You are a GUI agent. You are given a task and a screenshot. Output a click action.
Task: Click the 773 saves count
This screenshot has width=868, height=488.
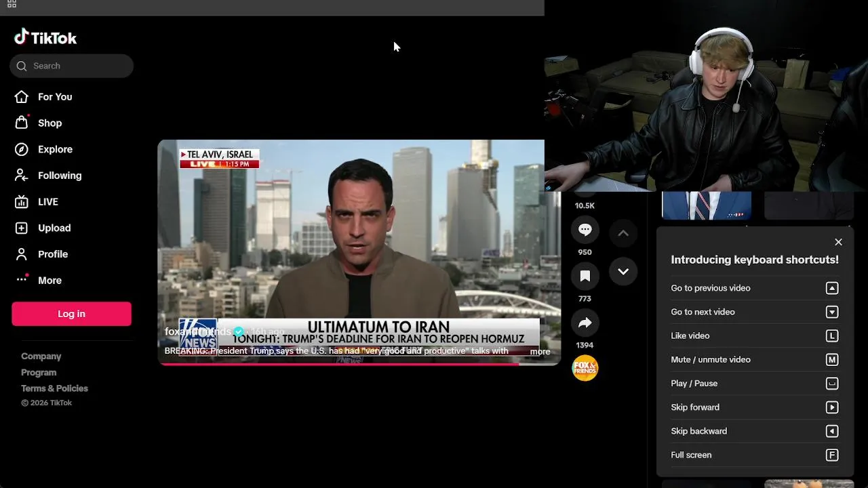click(585, 298)
